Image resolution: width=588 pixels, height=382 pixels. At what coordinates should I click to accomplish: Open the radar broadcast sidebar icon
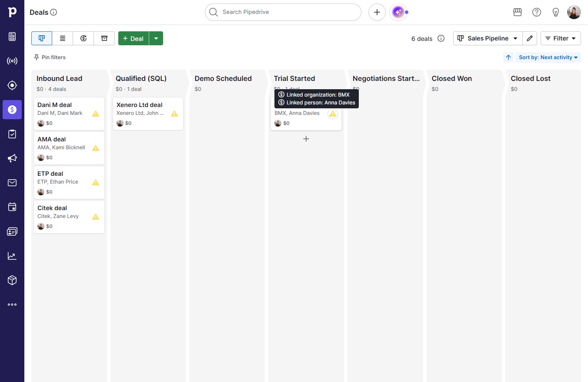[12, 61]
